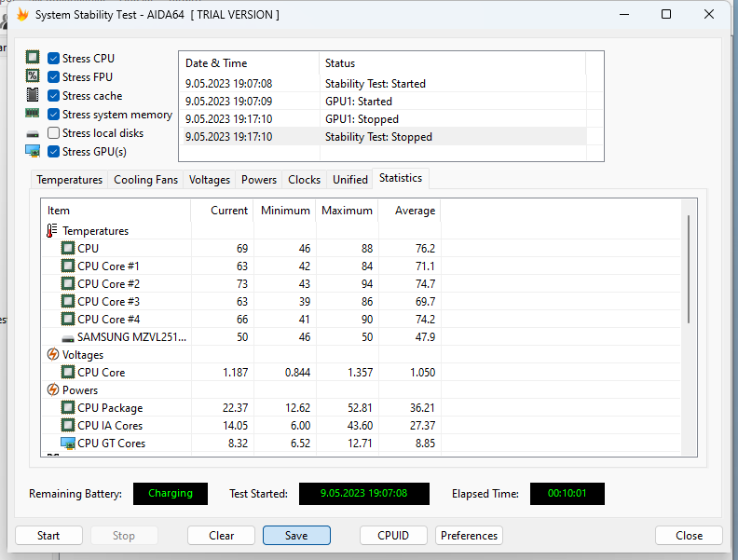Click CPU Core #2 maximum value 94
This screenshot has height=560, width=738.
click(x=367, y=284)
